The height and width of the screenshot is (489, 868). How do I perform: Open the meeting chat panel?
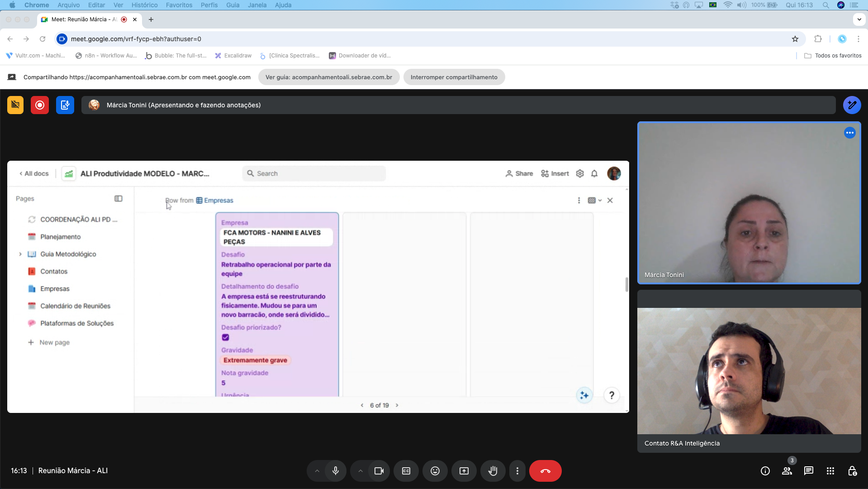point(809,471)
